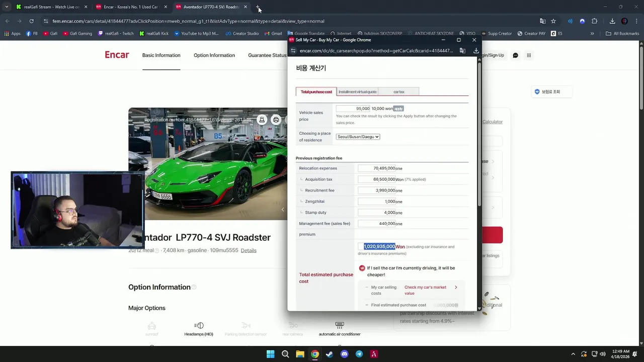The image size is (644, 362).
Task: Click Recruitment fee value field
Action: tap(377, 191)
